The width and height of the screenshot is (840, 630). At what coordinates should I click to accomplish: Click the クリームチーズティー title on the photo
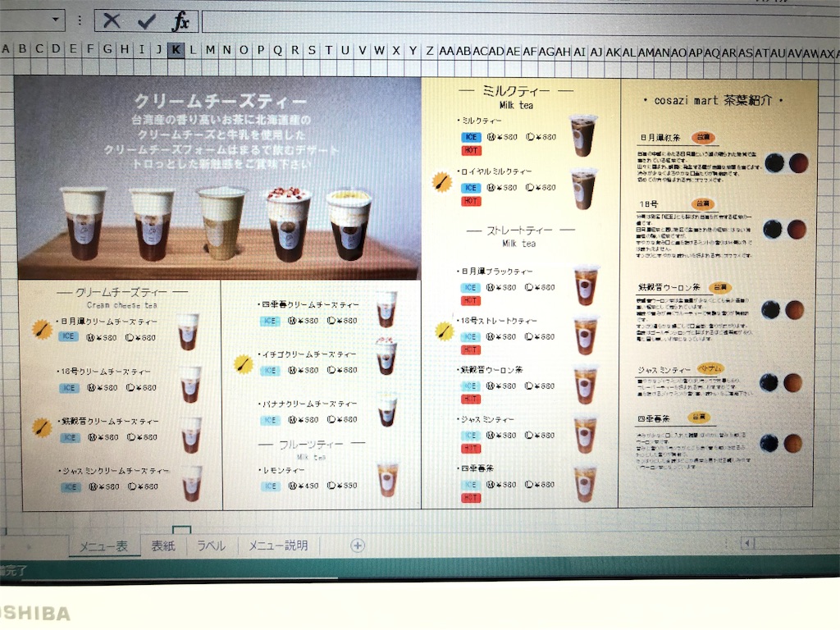(220, 101)
